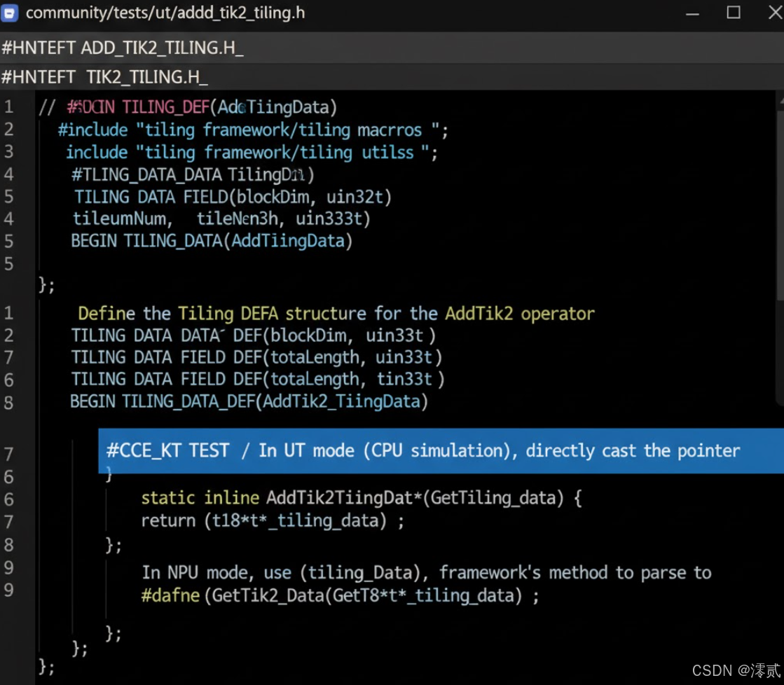
Task: Click the app icon beside the file path
Action: tap(10, 13)
